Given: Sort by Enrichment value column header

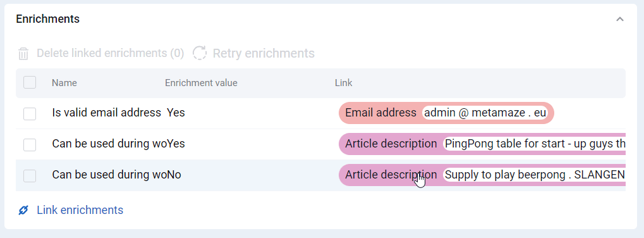Looking at the screenshot, I should (x=201, y=83).
